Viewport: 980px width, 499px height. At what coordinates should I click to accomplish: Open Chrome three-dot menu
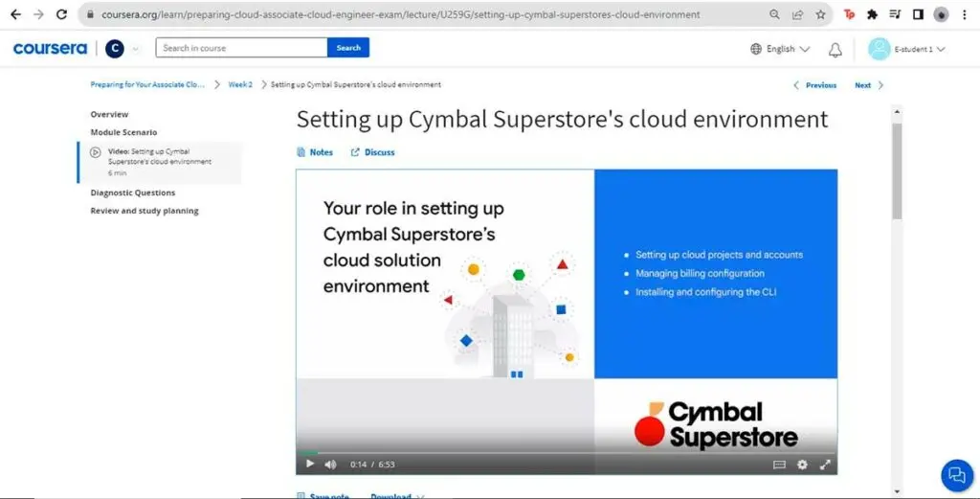pyautogui.click(x=965, y=14)
